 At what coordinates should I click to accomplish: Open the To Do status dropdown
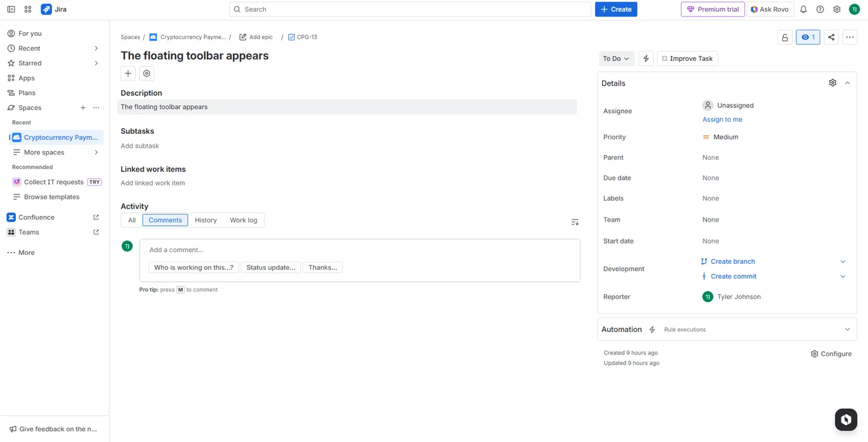(x=616, y=59)
